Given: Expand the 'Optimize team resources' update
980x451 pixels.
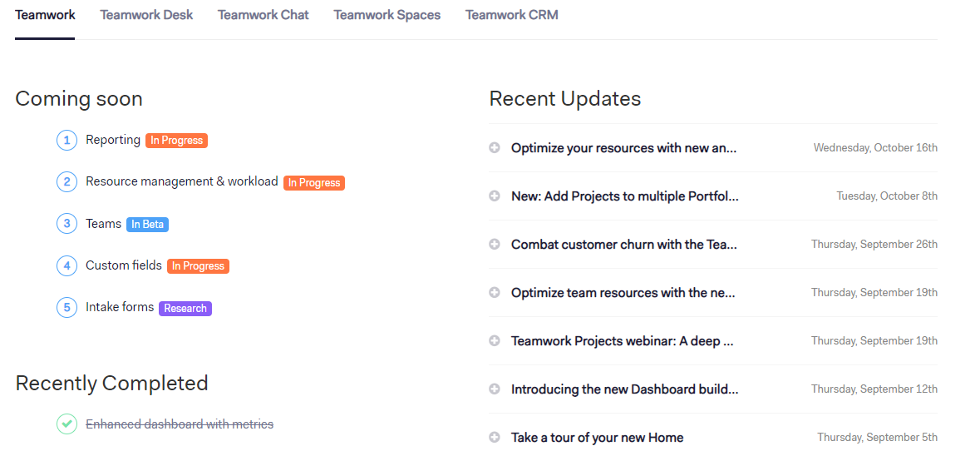Looking at the screenshot, I should 495,293.
